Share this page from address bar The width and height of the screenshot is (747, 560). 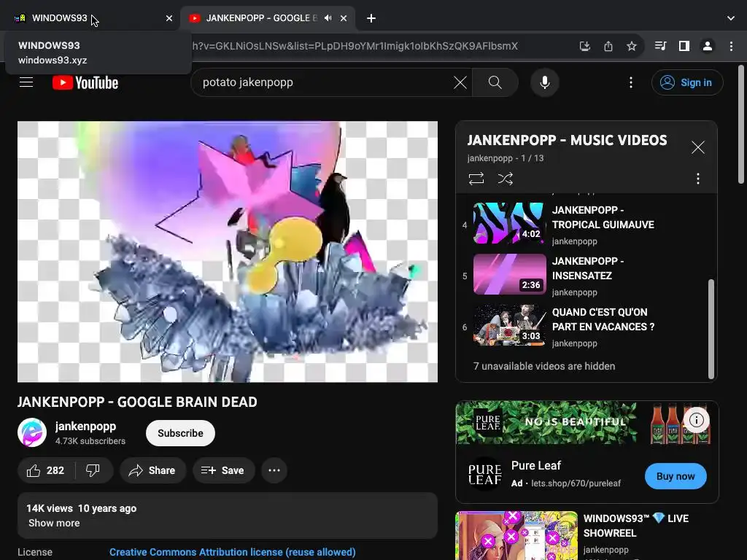(608, 46)
